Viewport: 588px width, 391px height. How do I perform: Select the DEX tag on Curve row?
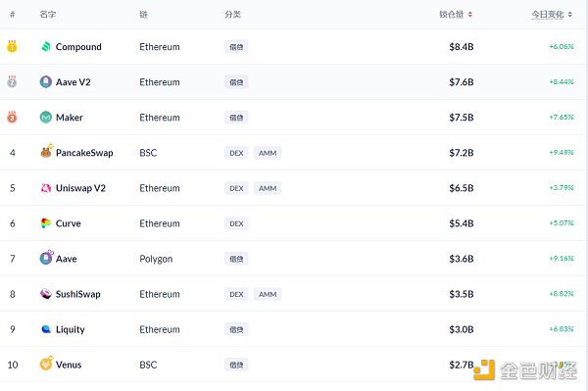click(x=236, y=223)
